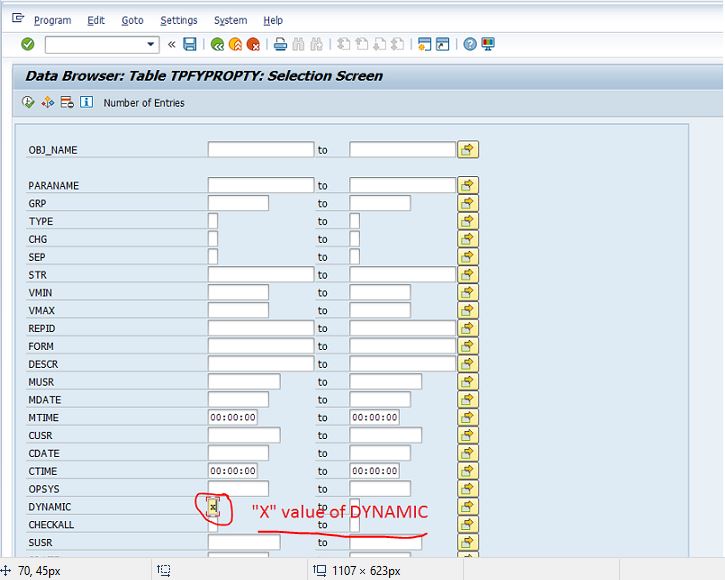The height and width of the screenshot is (580, 725).
Task: Collapse the command field double-arrow
Action: (x=172, y=44)
